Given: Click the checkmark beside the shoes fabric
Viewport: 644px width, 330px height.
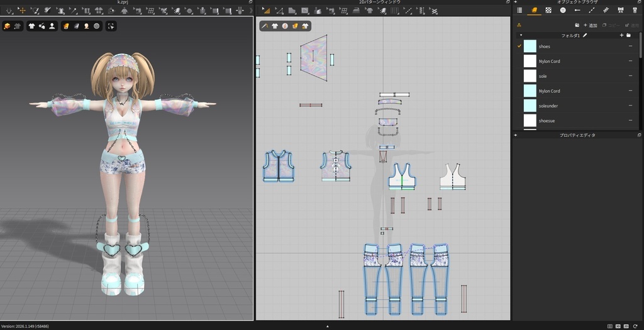Looking at the screenshot, I should point(519,46).
